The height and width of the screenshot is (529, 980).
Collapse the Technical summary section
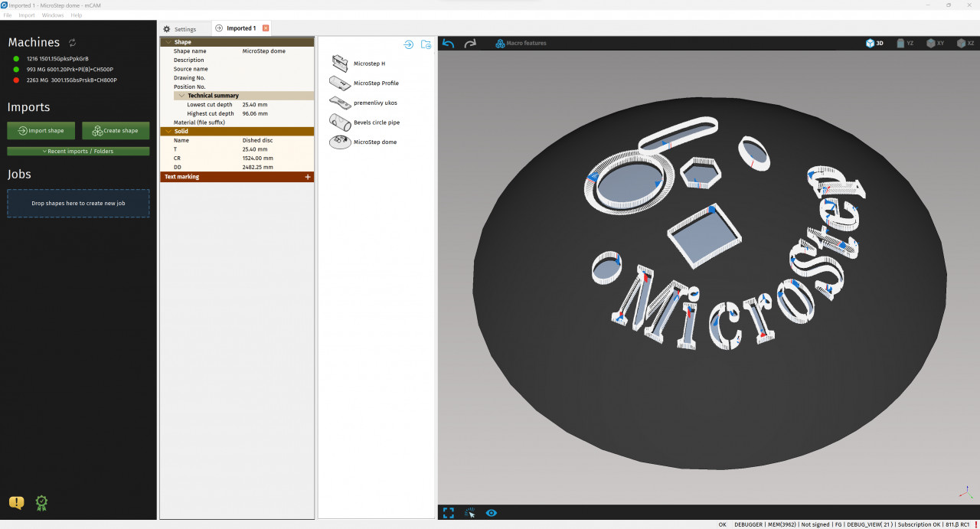click(x=181, y=96)
